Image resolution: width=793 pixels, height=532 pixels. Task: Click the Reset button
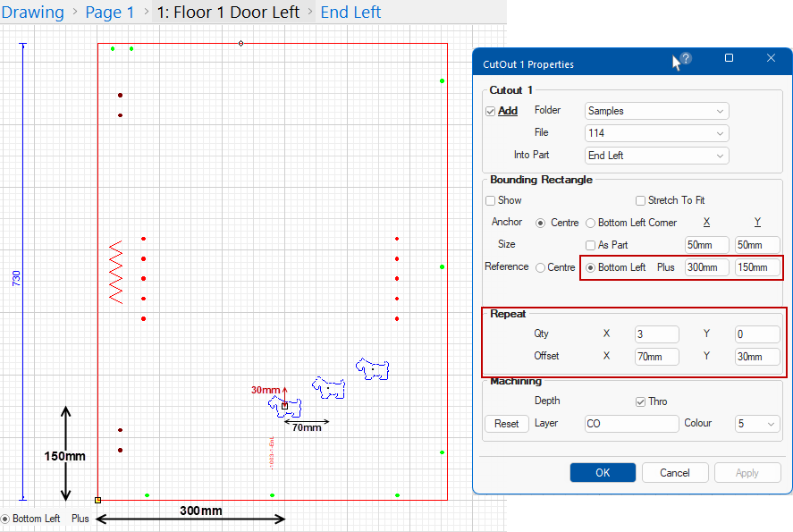pos(506,424)
